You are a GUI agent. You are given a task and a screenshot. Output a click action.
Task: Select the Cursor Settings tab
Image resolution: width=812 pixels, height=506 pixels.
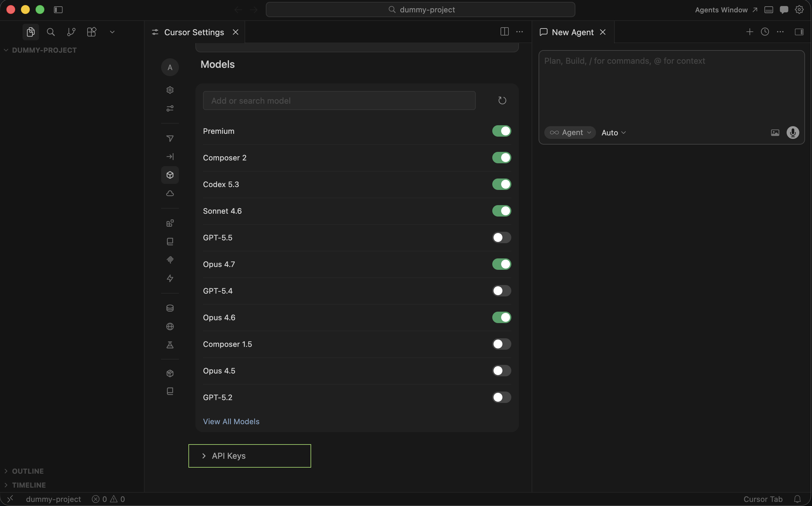click(194, 32)
